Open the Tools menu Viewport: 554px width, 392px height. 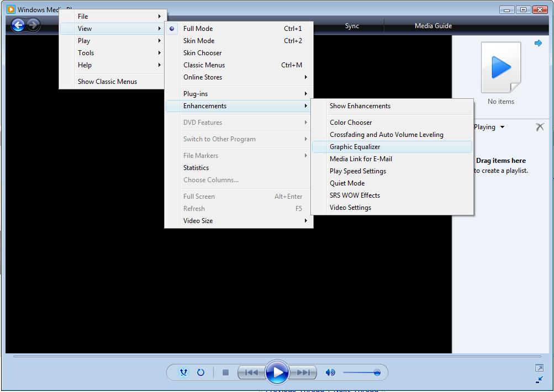[112, 53]
